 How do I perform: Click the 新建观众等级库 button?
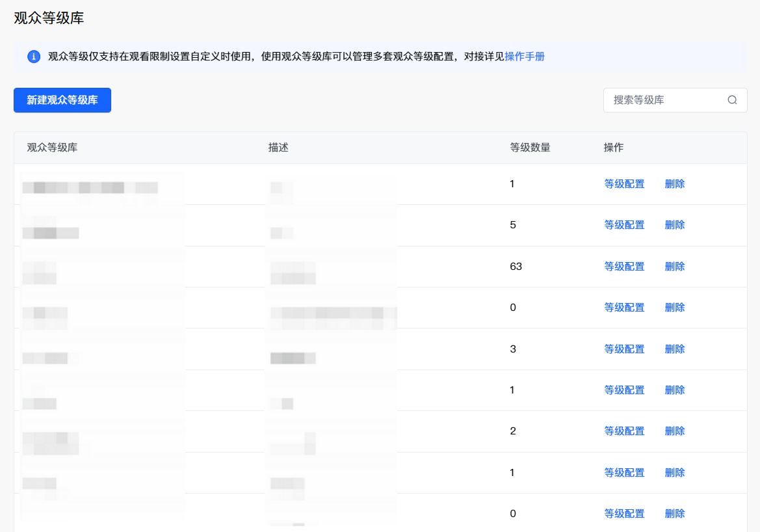click(62, 100)
